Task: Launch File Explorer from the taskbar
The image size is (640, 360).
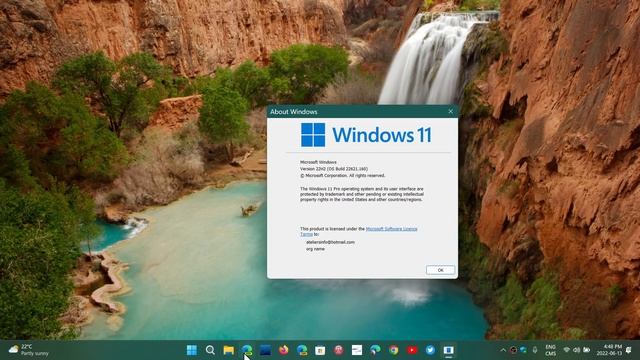Action: tap(229, 350)
